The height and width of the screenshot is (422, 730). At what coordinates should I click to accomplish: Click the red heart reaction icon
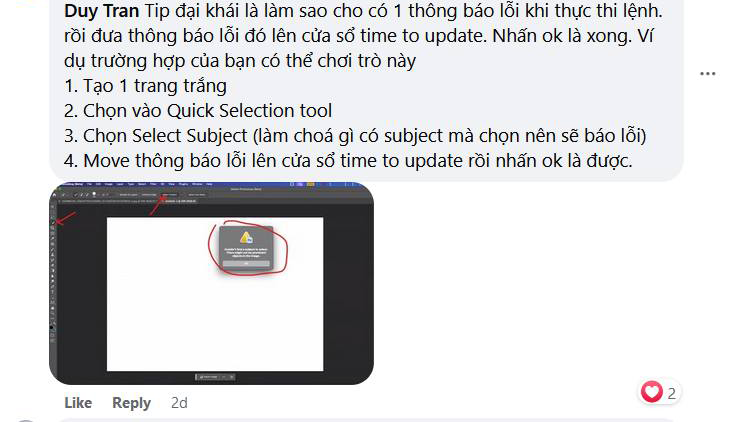click(x=651, y=392)
